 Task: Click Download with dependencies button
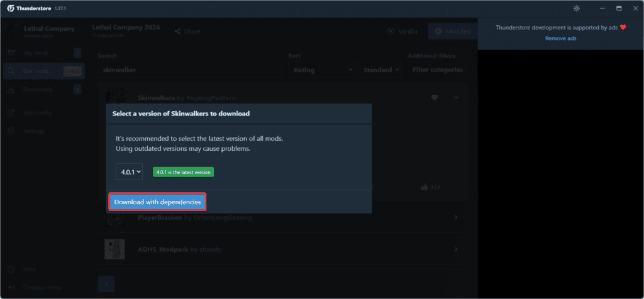[158, 202]
